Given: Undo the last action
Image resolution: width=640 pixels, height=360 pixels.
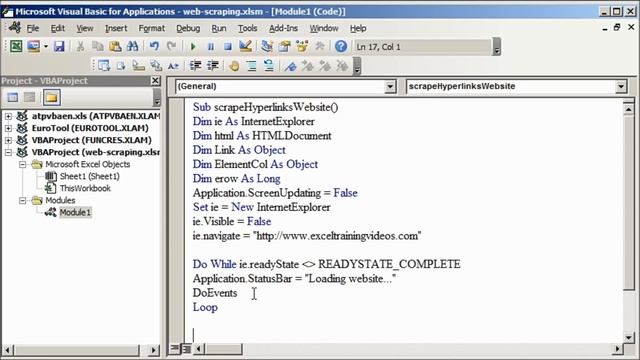Looking at the screenshot, I should coord(154,47).
